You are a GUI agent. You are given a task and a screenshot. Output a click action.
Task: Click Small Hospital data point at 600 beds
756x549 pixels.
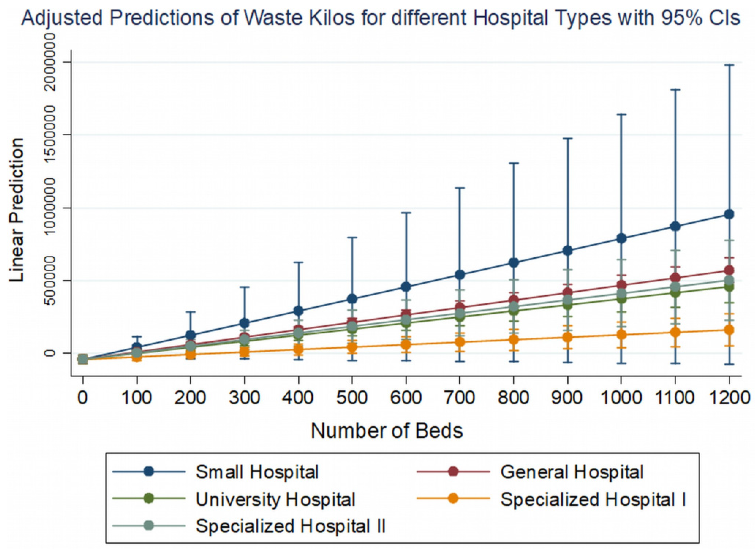tap(406, 287)
